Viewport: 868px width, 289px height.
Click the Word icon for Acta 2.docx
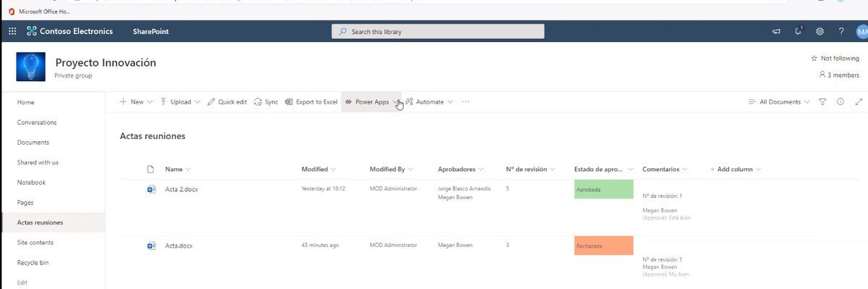(x=151, y=189)
